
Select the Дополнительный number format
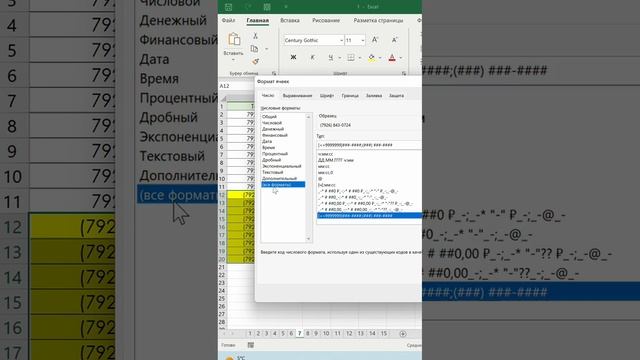(280, 178)
